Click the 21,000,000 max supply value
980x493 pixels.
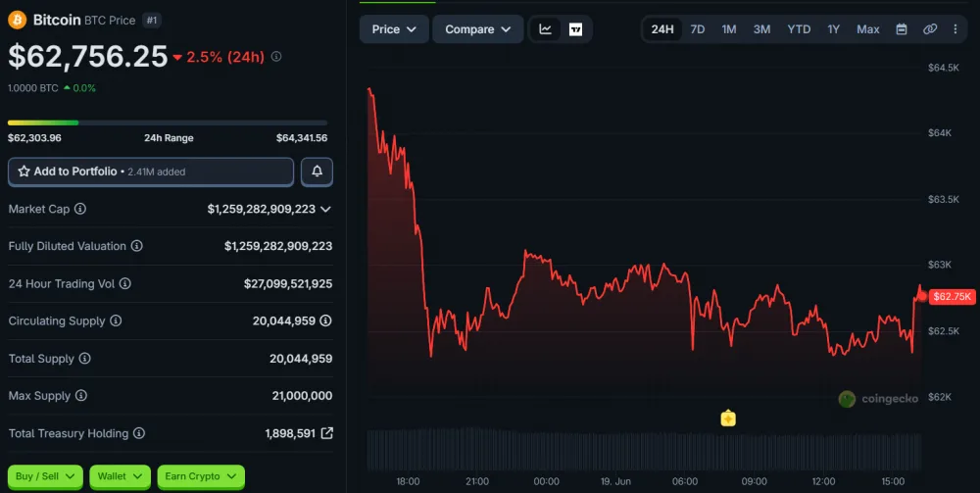(303, 396)
